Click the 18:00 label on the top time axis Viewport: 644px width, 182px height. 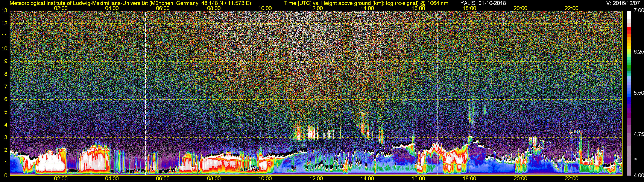point(469,8)
